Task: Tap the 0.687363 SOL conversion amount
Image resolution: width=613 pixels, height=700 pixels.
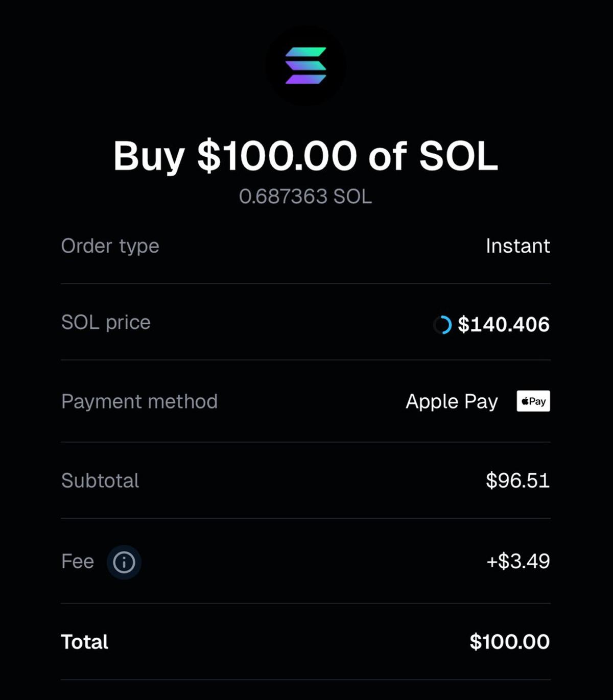Action: point(306,196)
